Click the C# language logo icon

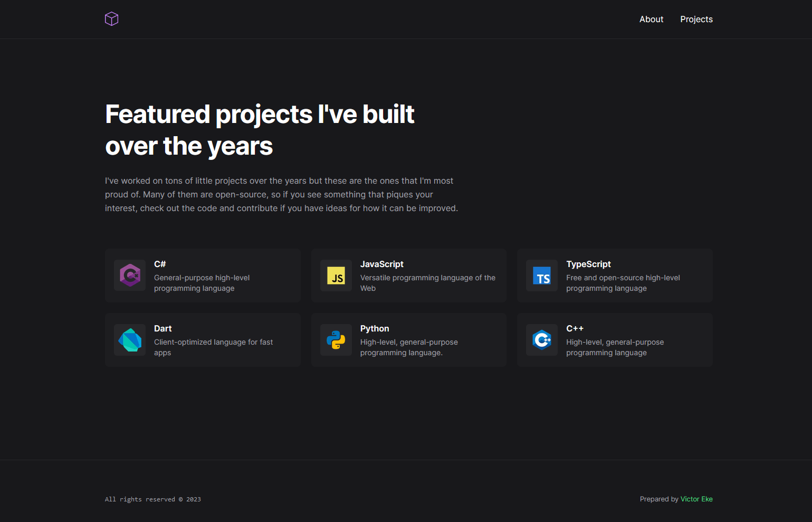pyautogui.click(x=130, y=276)
